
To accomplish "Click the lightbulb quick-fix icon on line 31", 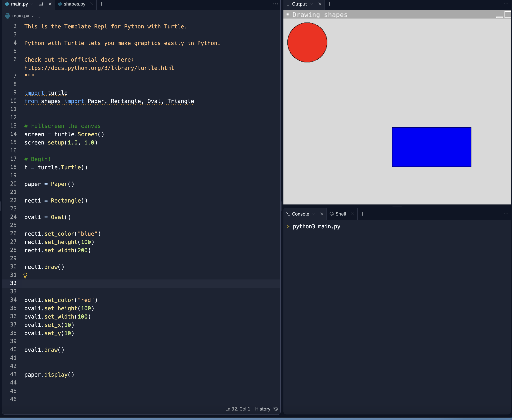I will [25, 275].
